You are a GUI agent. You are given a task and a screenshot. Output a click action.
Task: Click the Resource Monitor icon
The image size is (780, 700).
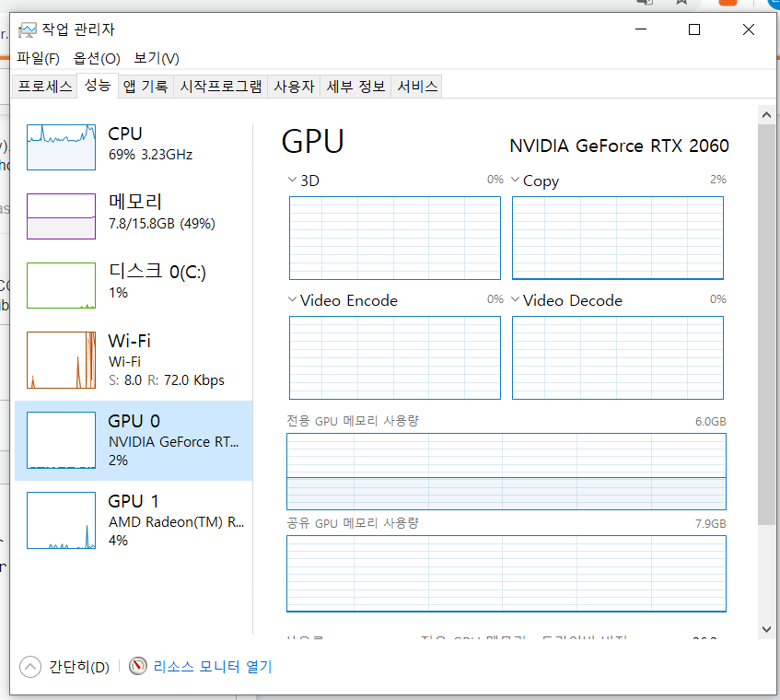coord(138,666)
